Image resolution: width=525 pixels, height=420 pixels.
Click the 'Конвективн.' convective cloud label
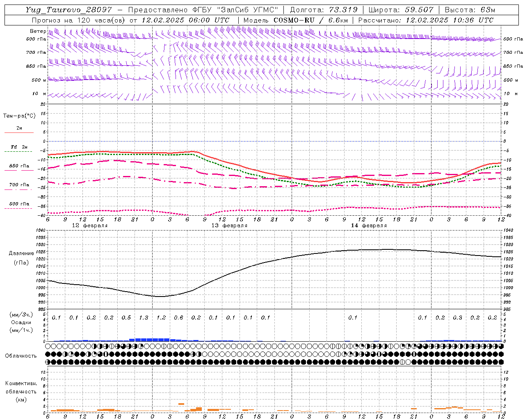pos(21,383)
